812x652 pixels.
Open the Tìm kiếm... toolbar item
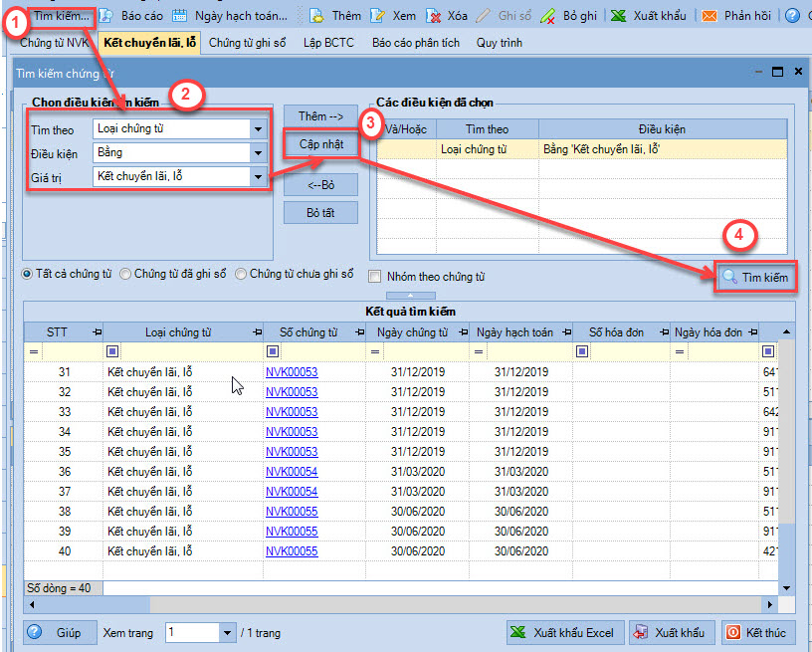pos(61,16)
